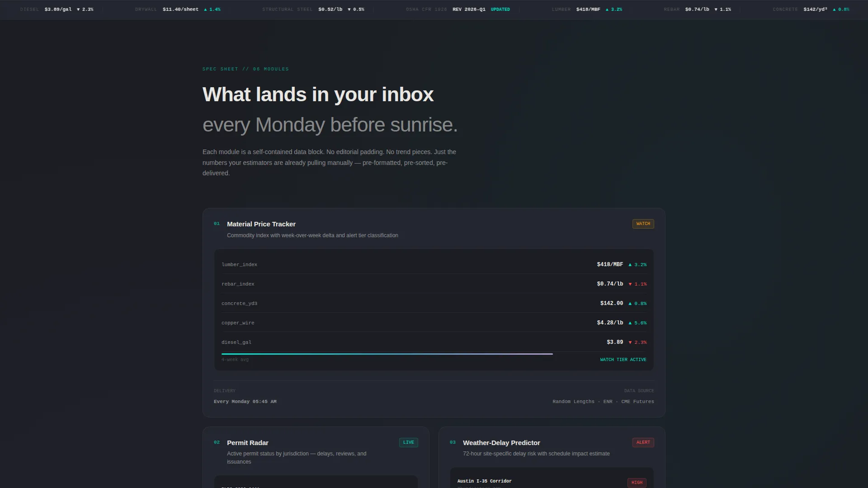Click module number 02
868x488 pixels.
point(217,442)
